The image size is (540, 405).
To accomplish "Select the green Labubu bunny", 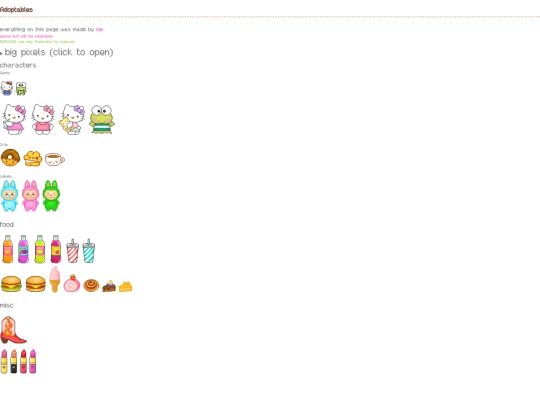I will tap(51, 196).
